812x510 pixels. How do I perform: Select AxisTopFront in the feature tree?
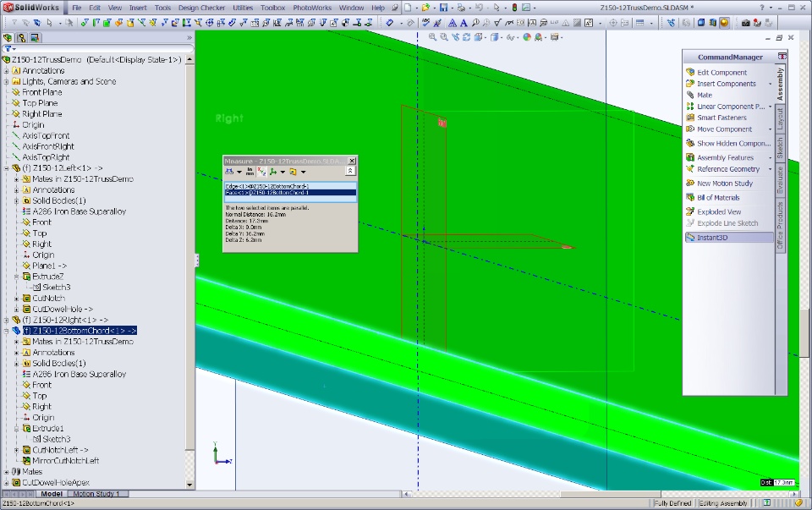(x=46, y=135)
